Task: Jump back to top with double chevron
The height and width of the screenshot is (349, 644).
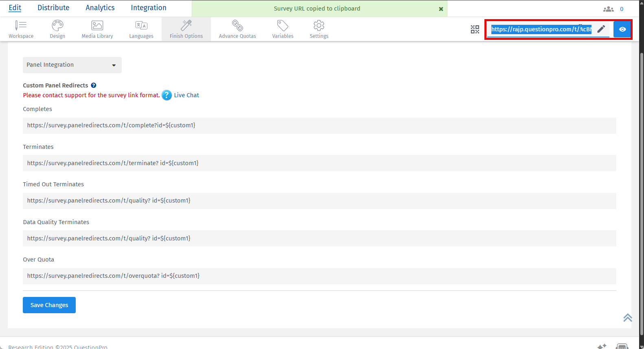Action: point(627,318)
